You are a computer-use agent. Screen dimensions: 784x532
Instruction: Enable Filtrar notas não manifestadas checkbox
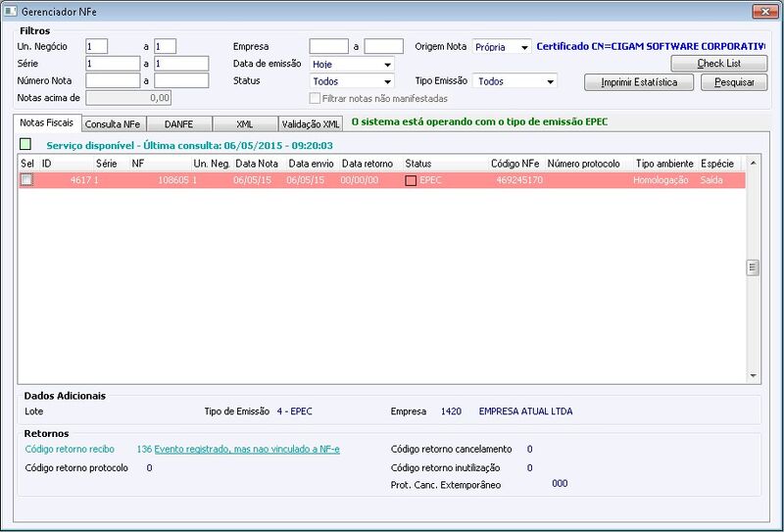coord(315,99)
